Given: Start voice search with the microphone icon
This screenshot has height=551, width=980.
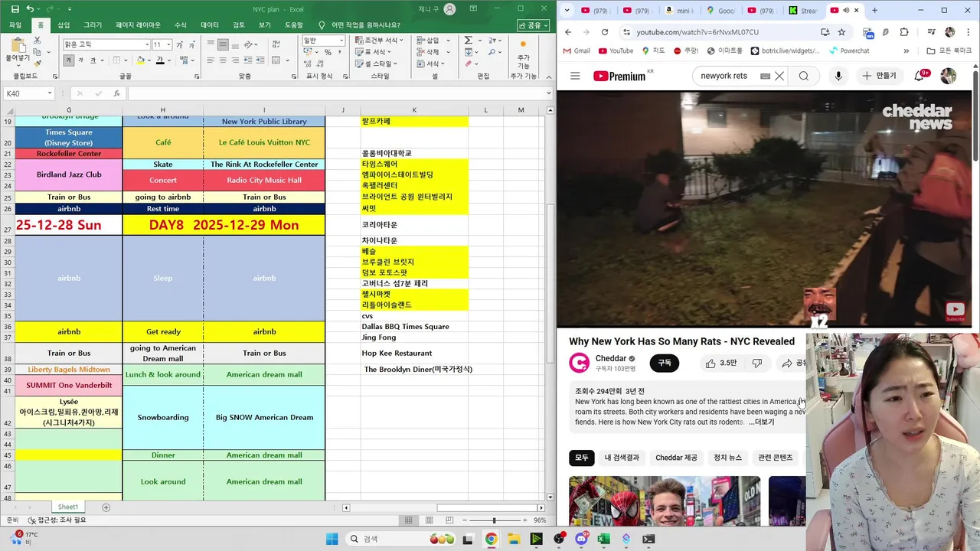Looking at the screenshot, I should coord(838,76).
